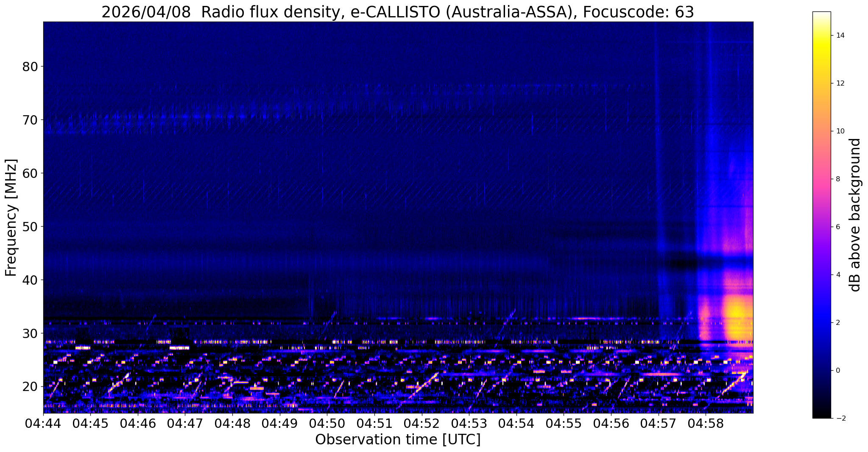The height and width of the screenshot is (452, 868).
Task: Click the 50 MHz frequency tick label
Action: tap(30, 227)
